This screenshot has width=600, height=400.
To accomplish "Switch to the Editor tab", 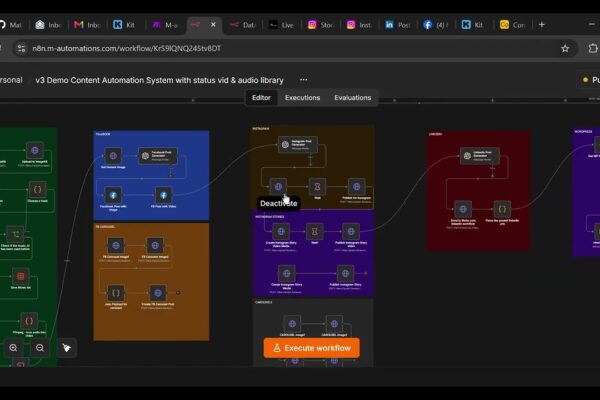I will pos(261,98).
